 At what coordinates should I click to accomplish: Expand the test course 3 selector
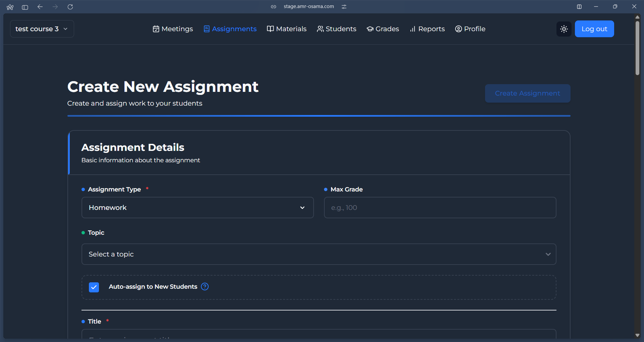[x=42, y=29]
